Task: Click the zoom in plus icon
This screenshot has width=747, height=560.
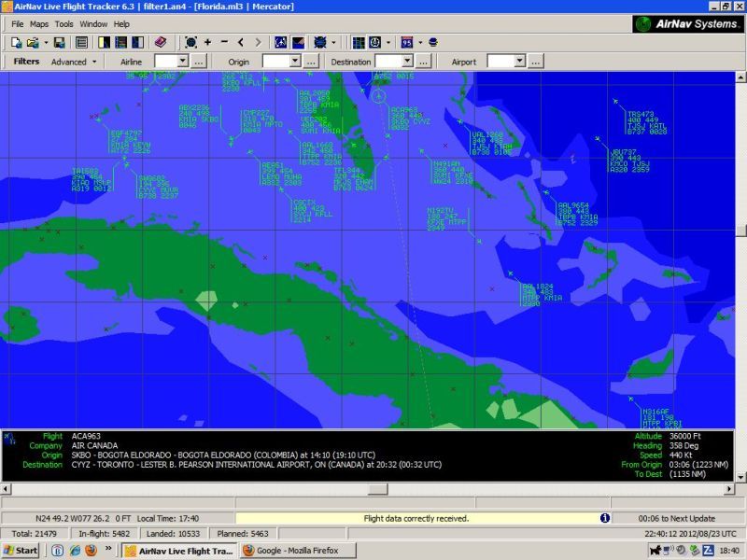Action: [x=207, y=42]
